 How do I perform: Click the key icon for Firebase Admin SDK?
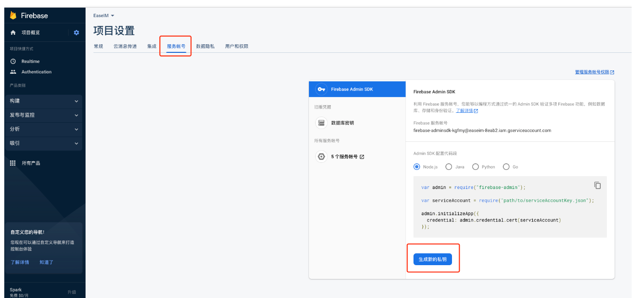point(321,89)
